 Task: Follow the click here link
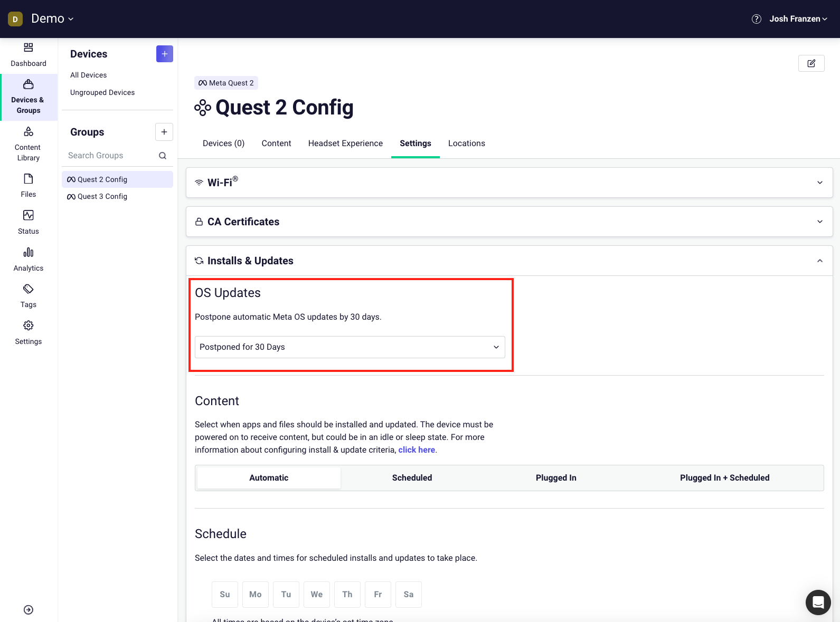click(417, 450)
